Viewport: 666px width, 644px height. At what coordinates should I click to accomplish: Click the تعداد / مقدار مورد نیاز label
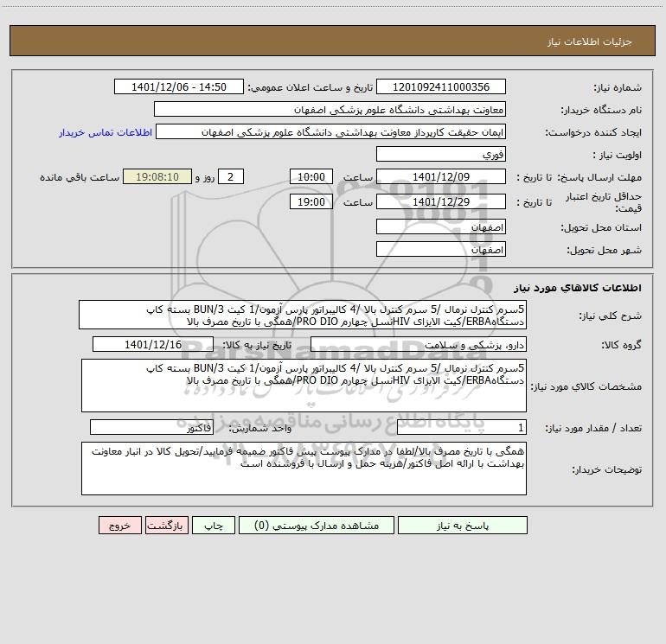click(593, 429)
